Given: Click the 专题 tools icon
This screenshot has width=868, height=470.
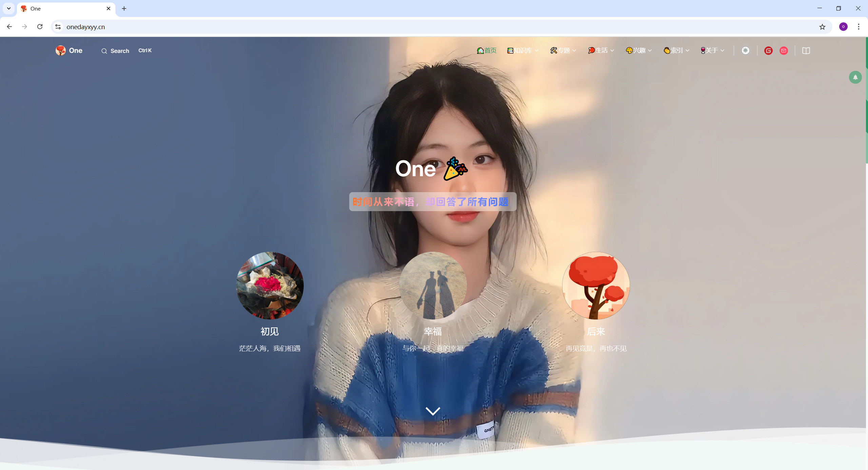Looking at the screenshot, I should [x=553, y=50].
